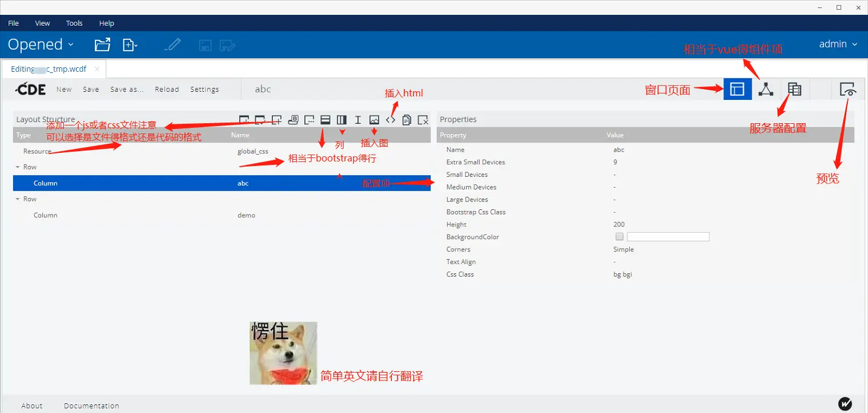The width and height of the screenshot is (868, 413).
Task: Click the Medium Devices property row
Action: coord(645,187)
